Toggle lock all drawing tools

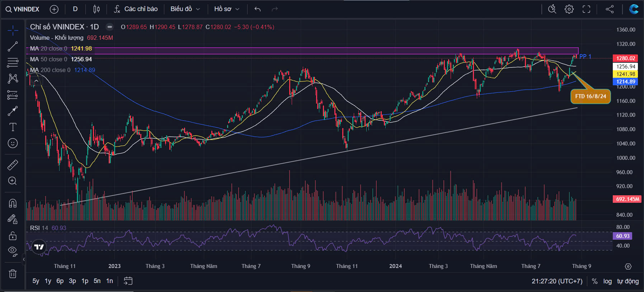pos(13,236)
